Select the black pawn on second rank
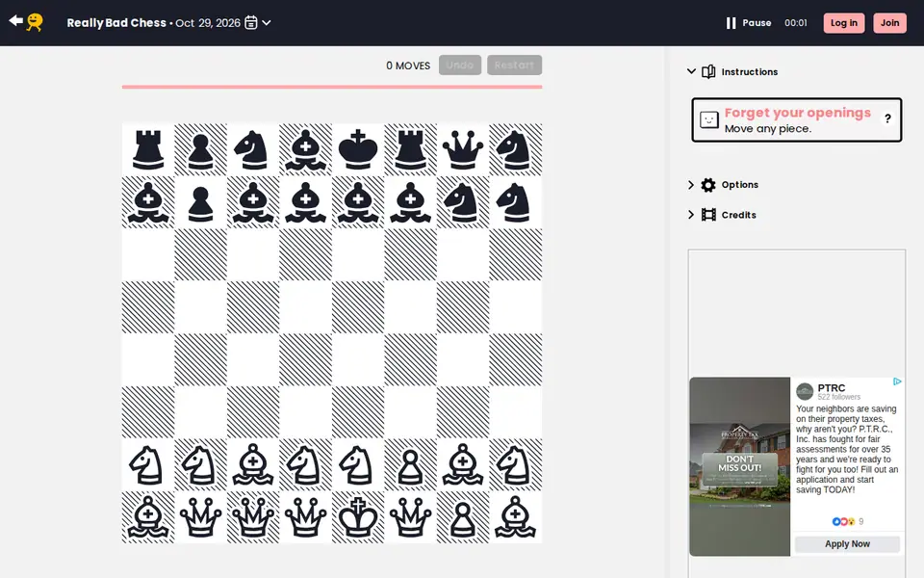Image resolution: width=924 pixels, height=578 pixels. point(200,202)
